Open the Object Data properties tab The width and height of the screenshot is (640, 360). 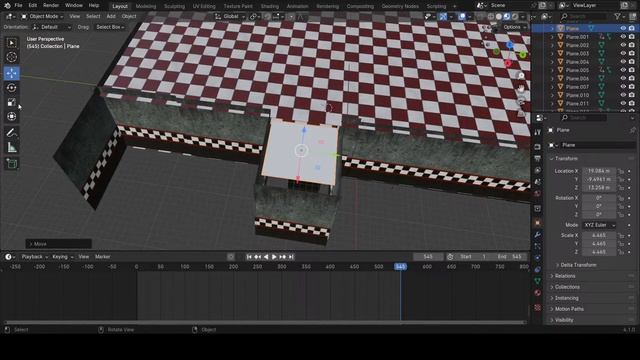pyautogui.click(x=538, y=281)
